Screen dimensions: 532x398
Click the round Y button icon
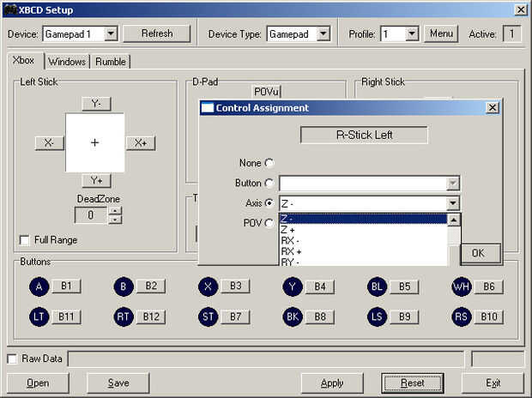(293, 286)
